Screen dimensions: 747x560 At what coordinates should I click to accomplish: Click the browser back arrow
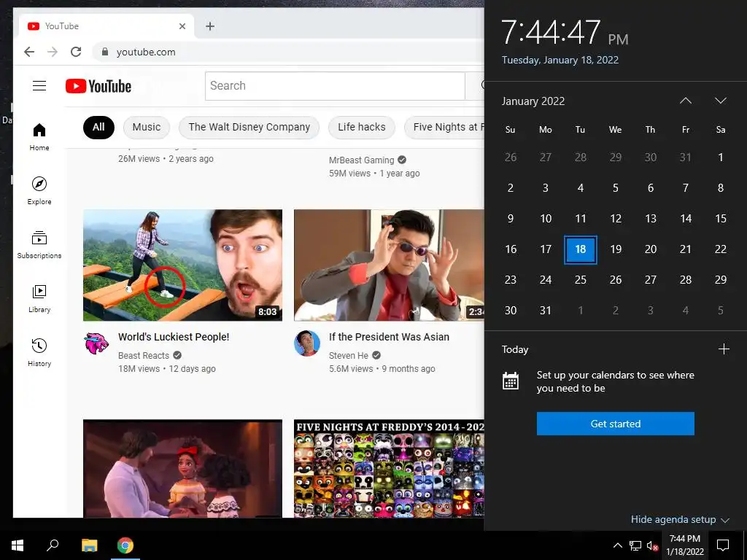click(x=29, y=52)
